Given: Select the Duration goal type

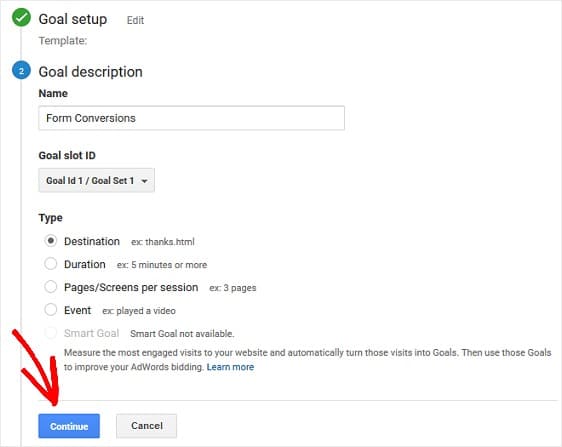Looking at the screenshot, I should click(x=51, y=264).
